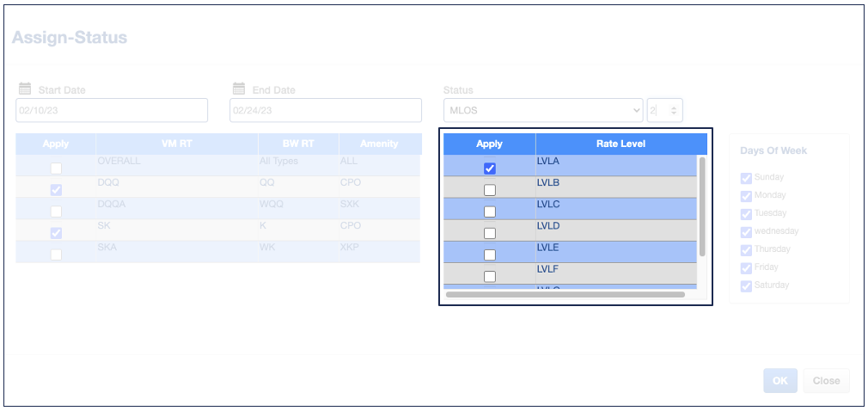
Task: Check the LVLB Apply checkbox
Action: [x=490, y=190]
